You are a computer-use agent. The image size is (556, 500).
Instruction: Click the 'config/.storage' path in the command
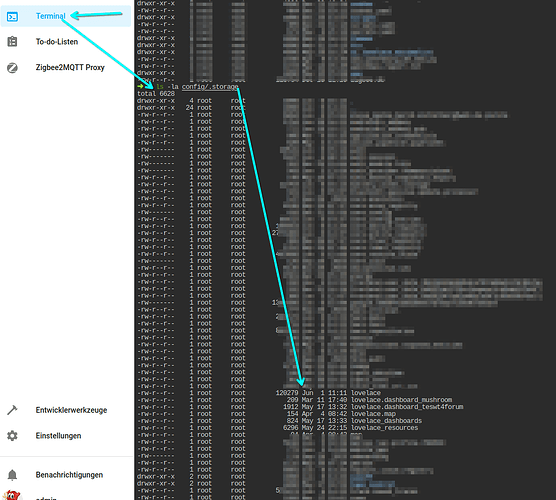(210, 87)
